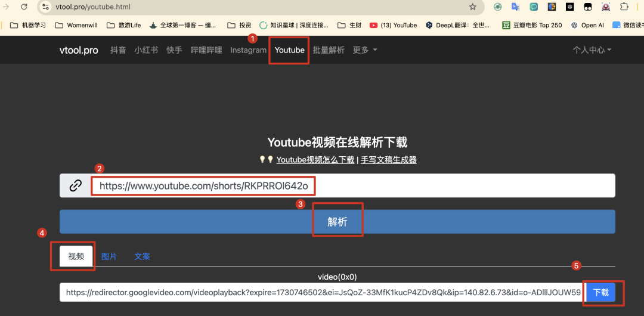Open the 知识星球 bookmark
644x316 pixels.
(x=294, y=25)
